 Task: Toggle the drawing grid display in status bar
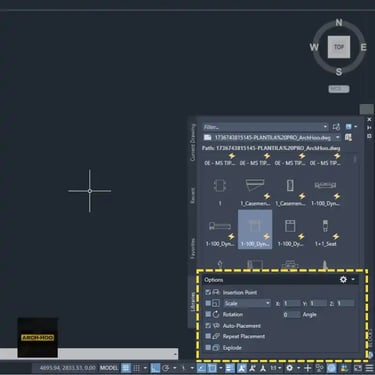126,368
